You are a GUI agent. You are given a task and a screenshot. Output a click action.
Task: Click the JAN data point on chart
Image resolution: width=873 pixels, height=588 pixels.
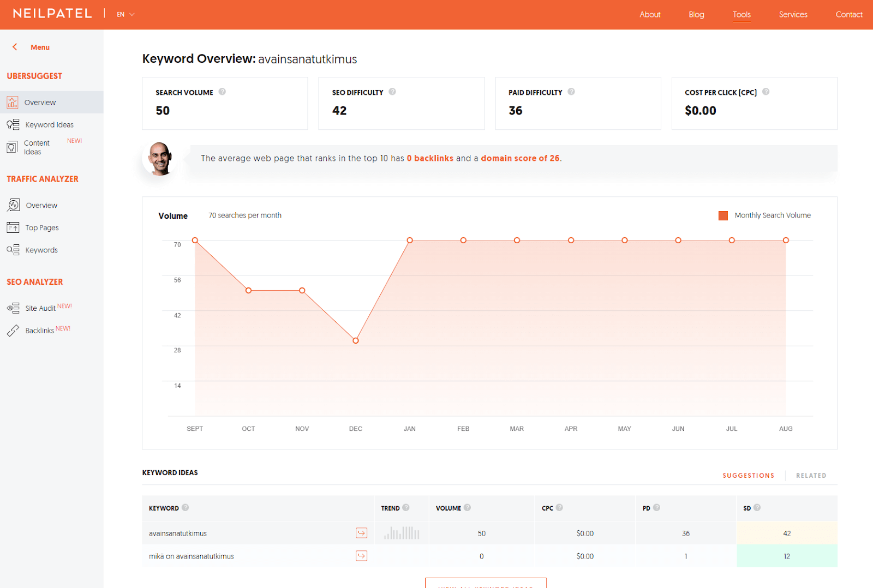click(x=410, y=240)
